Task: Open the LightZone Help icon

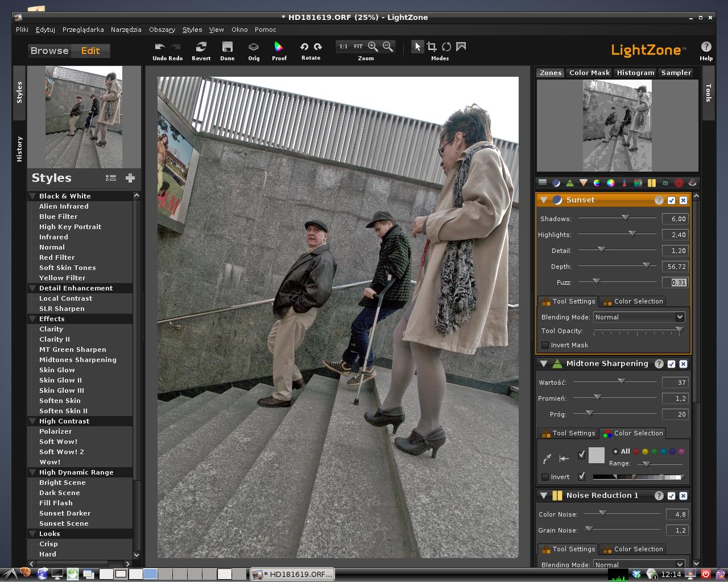Action: coord(706,47)
